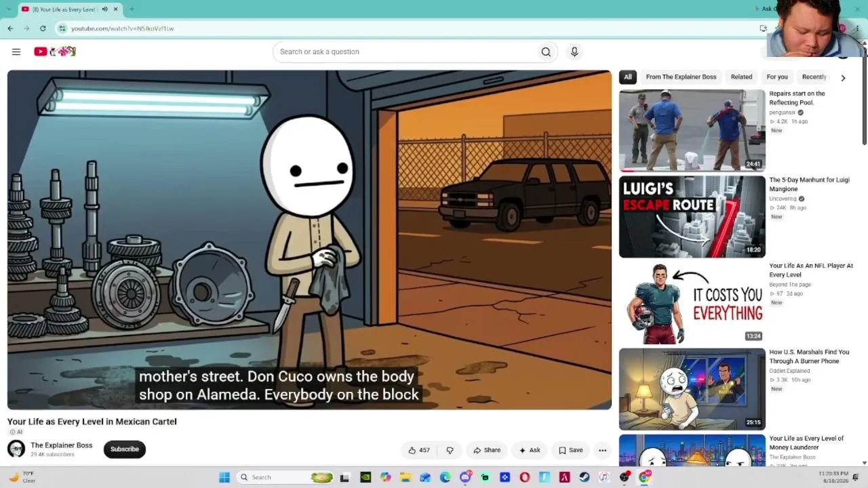868x488 pixels.
Task: Open the Oddiet Explained channel name
Action: click(789, 371)
